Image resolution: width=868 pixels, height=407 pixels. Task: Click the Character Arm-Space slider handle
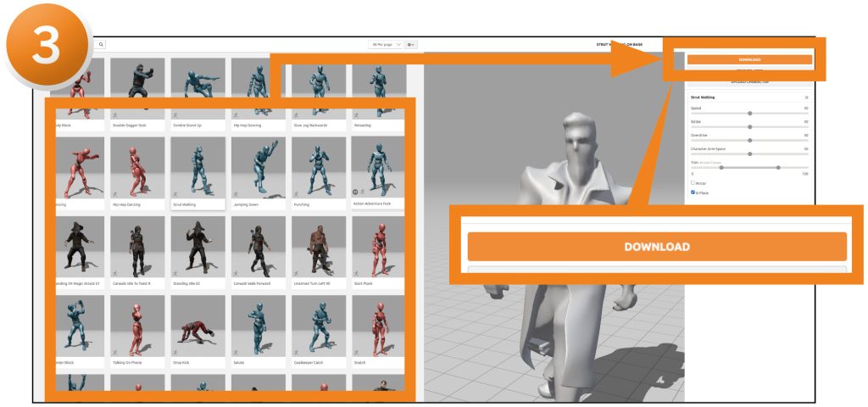[749, 153]
